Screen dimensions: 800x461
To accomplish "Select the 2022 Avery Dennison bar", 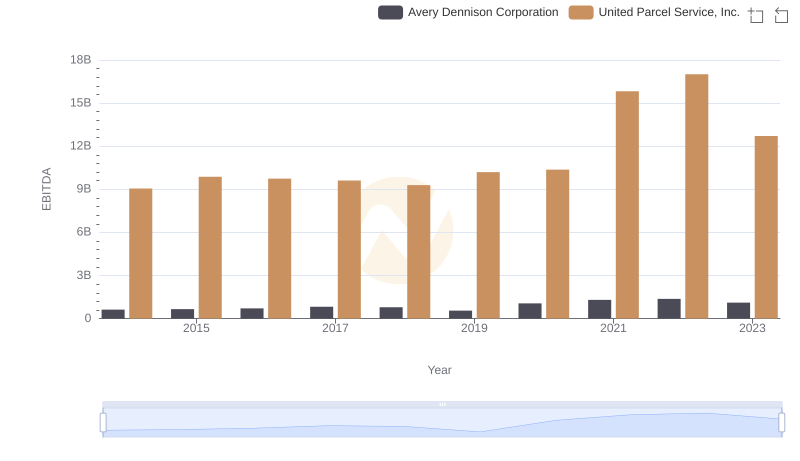I will coord(669,309).
